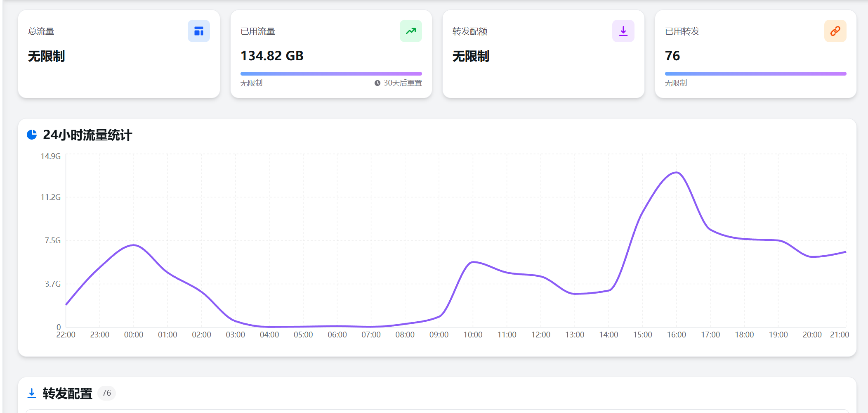Click the 134.82 GB used traffic value
The width and height of the screenshot is (868, 413).
[x=272, y=56]
